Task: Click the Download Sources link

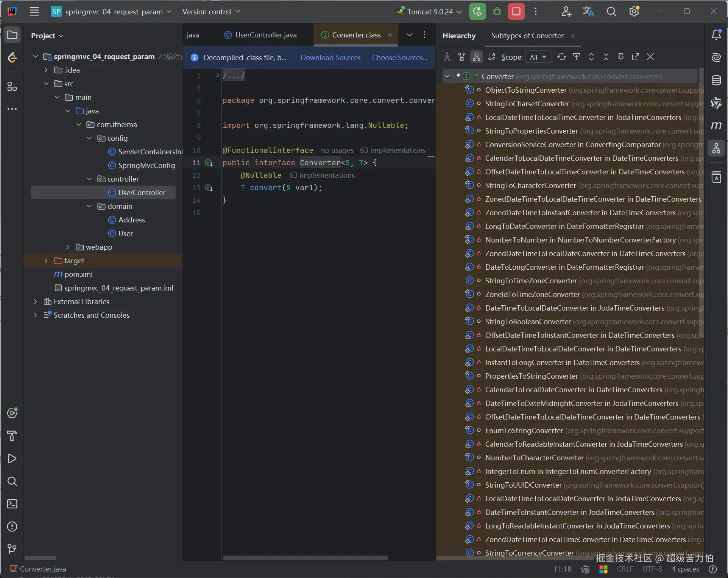Action: point(330,57)
